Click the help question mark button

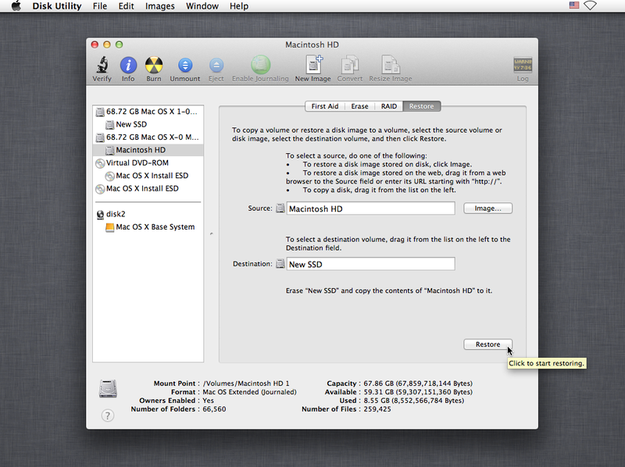pos(108,416)
